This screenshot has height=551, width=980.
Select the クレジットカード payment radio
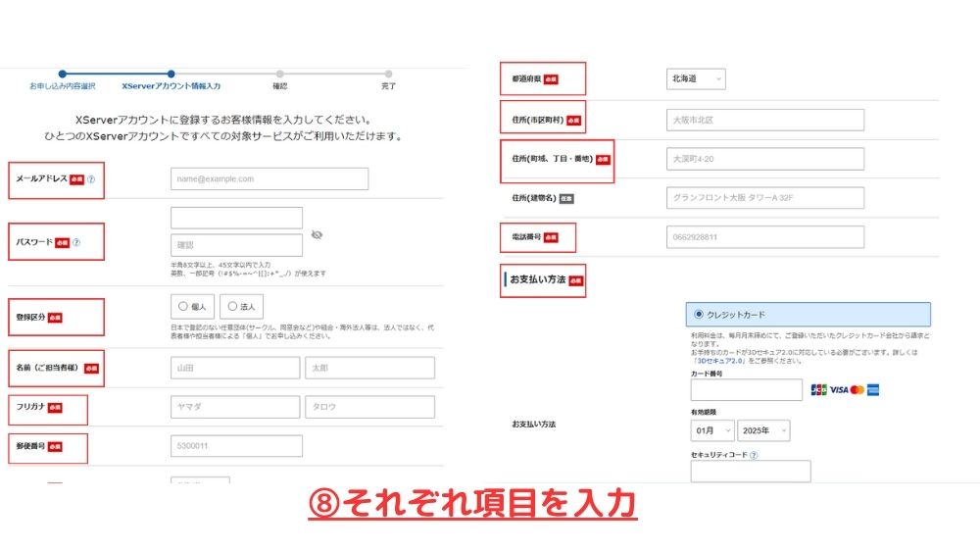tap(698, 315)
